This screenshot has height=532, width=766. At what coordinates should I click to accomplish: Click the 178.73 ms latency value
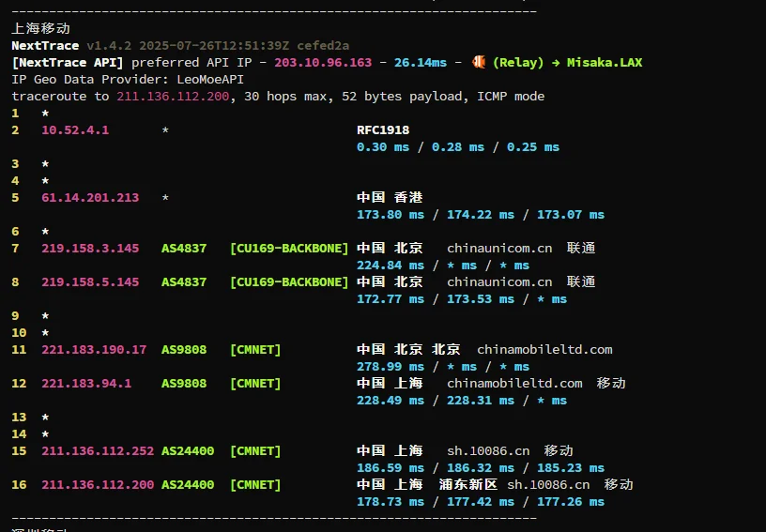391,501
